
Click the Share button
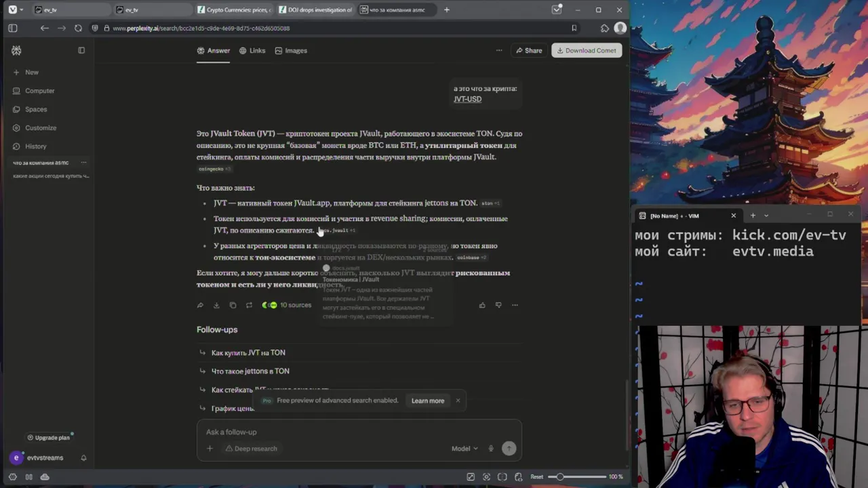coord(529,50)
